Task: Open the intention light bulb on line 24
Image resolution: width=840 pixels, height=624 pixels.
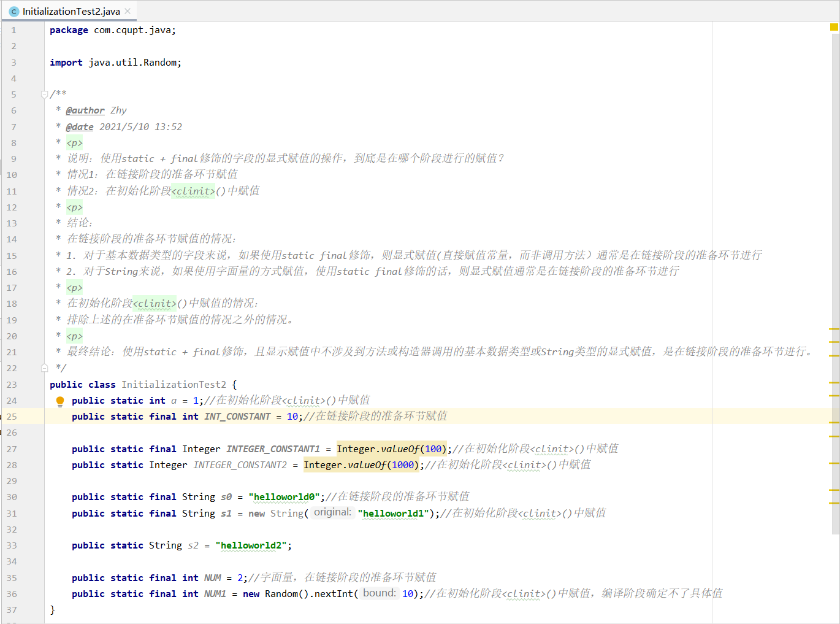Action: [x=60, y=402]
